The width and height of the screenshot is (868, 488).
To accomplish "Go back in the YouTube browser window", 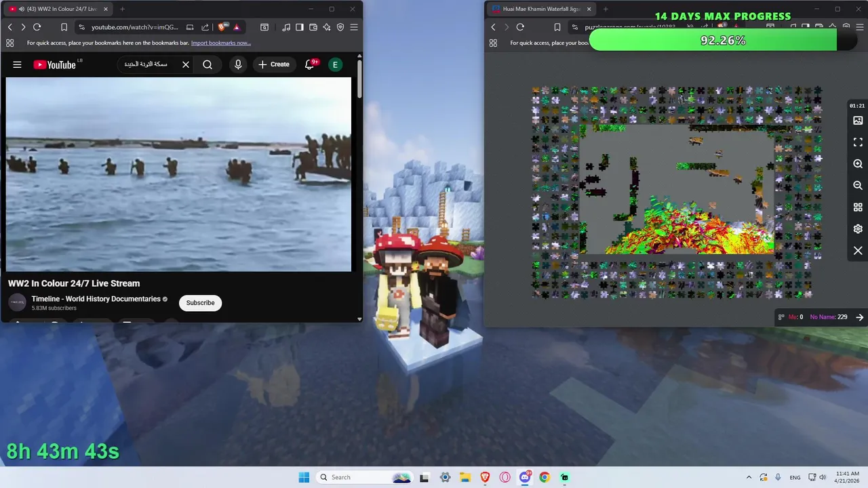I will point(9,27).
